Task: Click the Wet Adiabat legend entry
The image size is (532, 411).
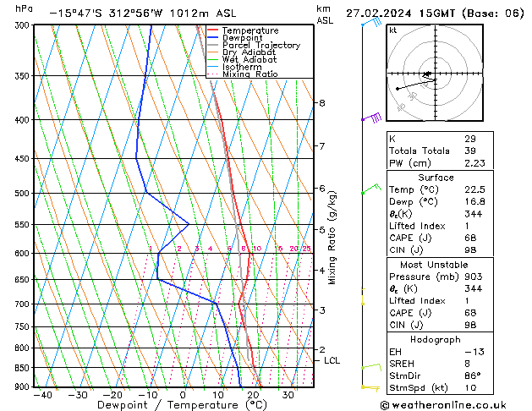Action: click(x=246, y=60)
